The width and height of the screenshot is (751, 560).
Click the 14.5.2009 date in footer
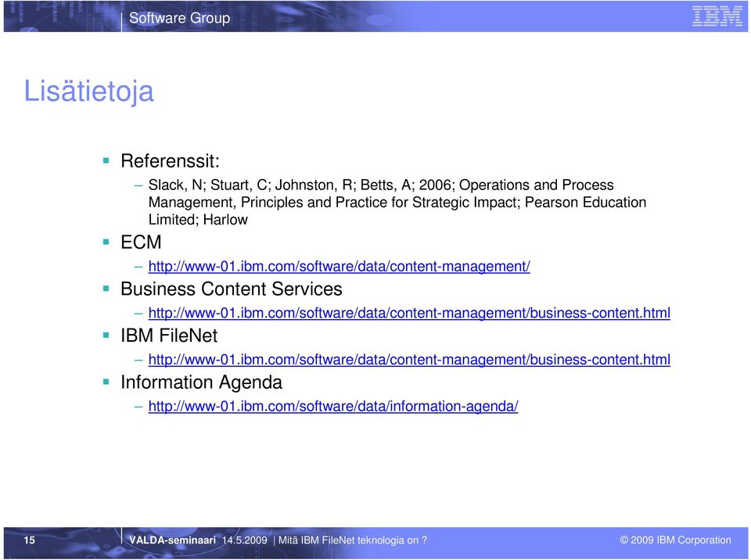(x=245, y=540)
